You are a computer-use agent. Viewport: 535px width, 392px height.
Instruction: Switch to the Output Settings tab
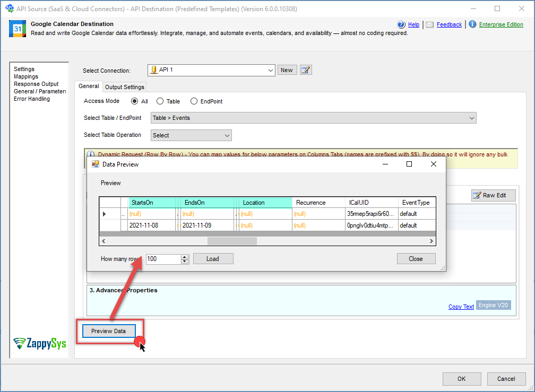pos(124,87)
